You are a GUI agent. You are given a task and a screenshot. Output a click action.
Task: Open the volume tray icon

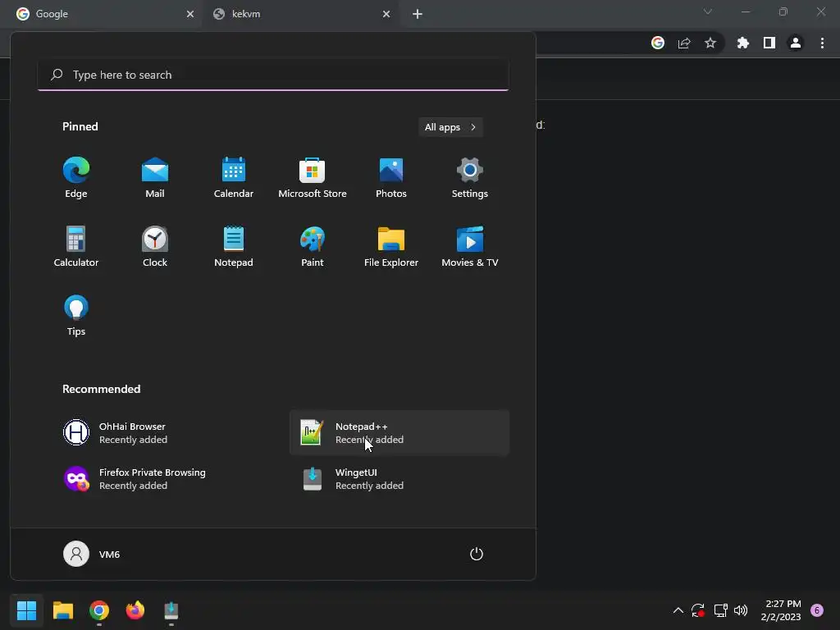(741, 610)
